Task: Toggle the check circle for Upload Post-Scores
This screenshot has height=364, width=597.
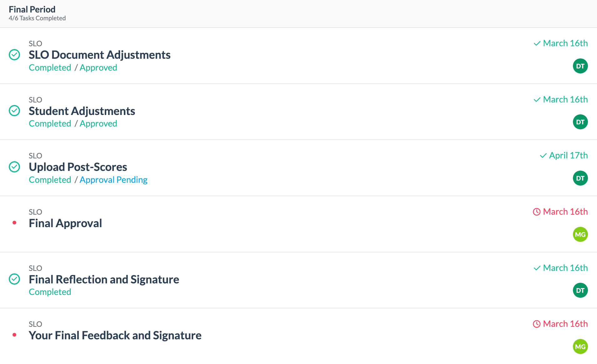Action: [x=14, y=167]
